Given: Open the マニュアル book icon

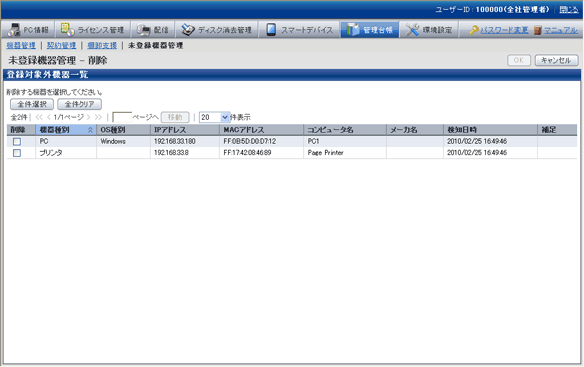Looking at the screenshot, I should coord(537,30).
